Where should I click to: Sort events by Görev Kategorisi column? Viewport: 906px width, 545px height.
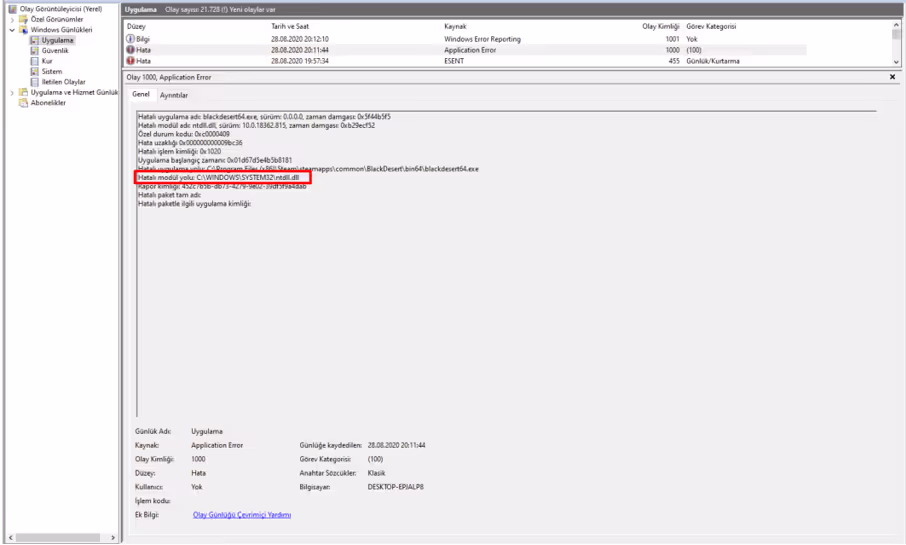click(x=711, y=27)
